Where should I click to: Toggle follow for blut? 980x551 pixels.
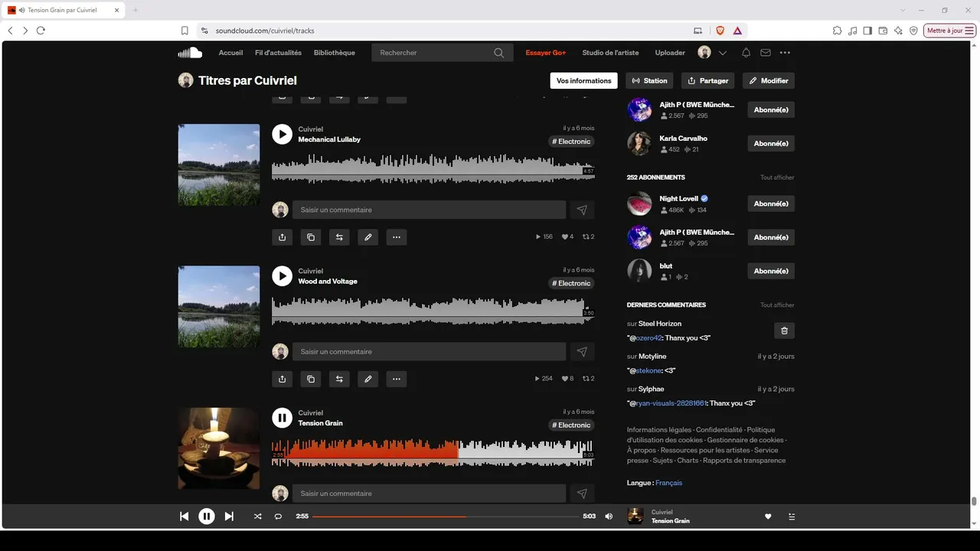771,271
